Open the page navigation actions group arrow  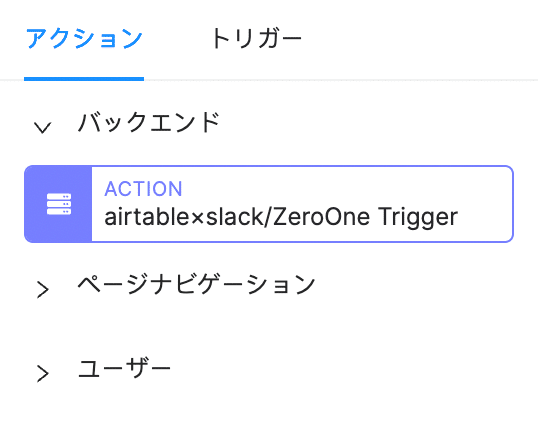pyautogui.click(x=43, y=290)
